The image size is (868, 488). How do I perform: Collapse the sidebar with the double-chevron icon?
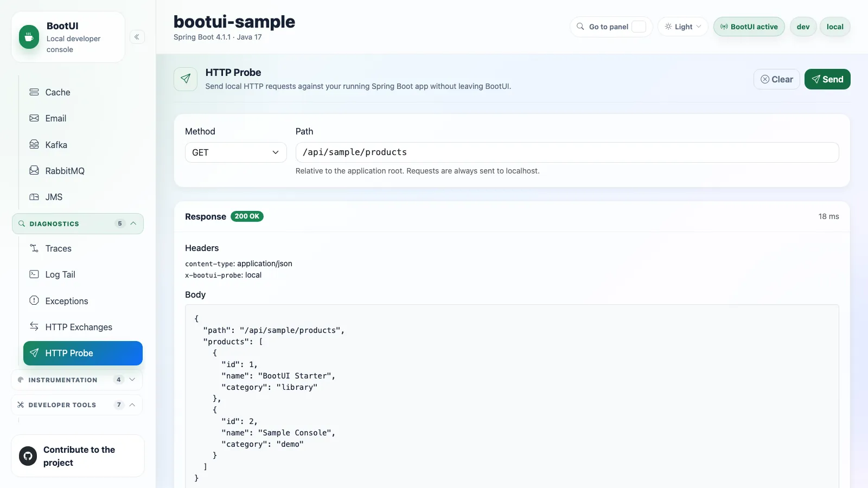click(x=137, y=37)
